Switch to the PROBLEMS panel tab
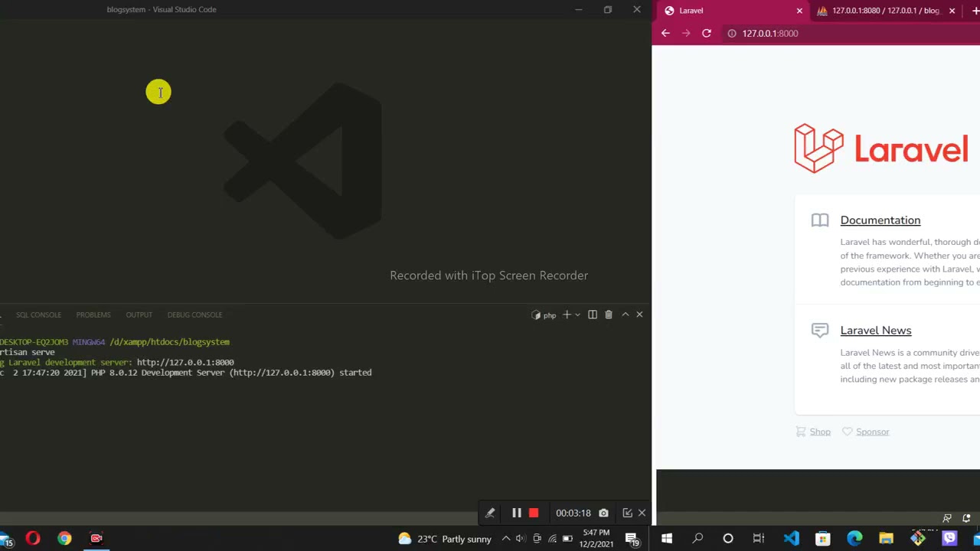This screenshot has width=980, height=551. [93, 315]
